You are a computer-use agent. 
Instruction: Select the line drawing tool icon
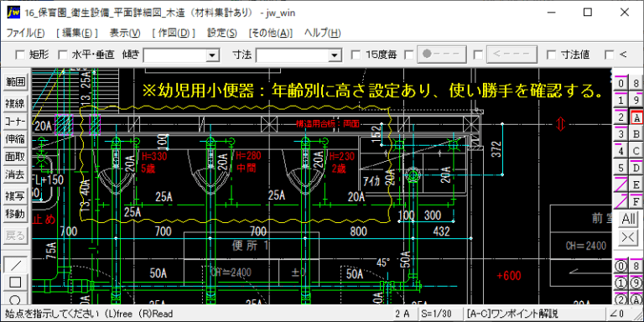15,264
